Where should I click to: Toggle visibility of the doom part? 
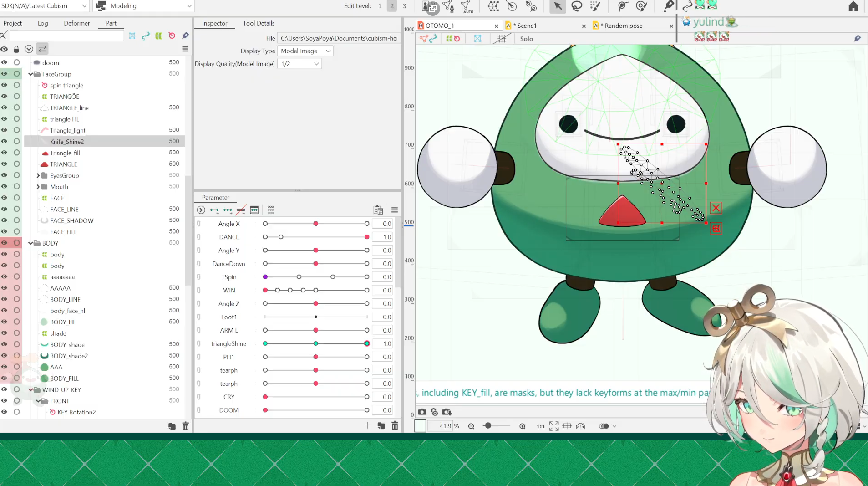point(4,62)
